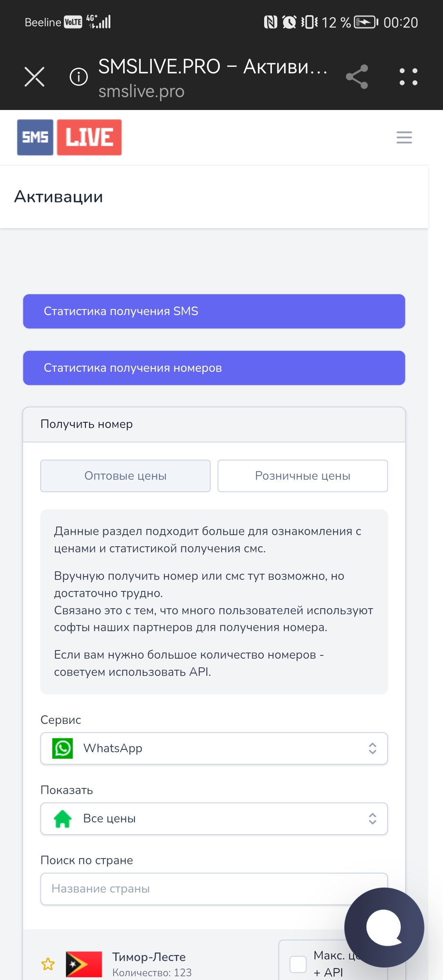
Task: Open the hamburger navigation menu
Action: click(404, 137)
